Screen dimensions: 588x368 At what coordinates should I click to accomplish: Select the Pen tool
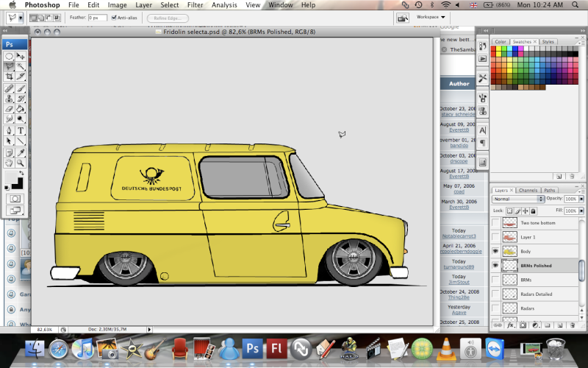9,131
